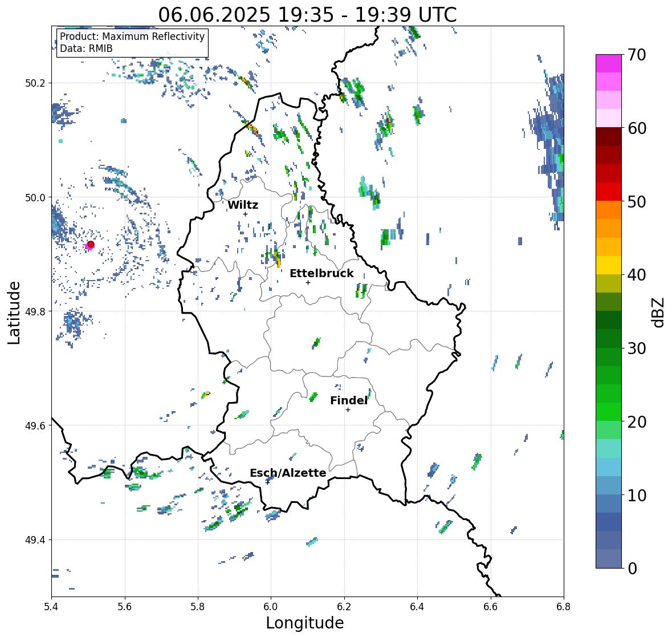Click the 40 value on the colorbar
The width and height of the screenshot is (672, 637).
tap(637, 275)
